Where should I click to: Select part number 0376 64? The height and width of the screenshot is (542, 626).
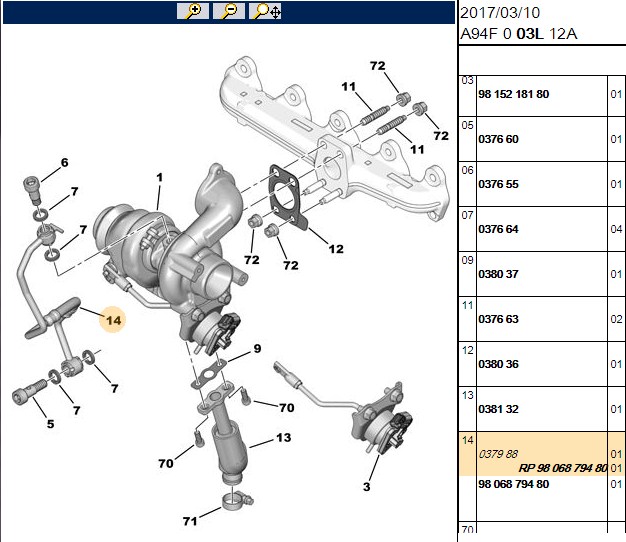(498, 229)
